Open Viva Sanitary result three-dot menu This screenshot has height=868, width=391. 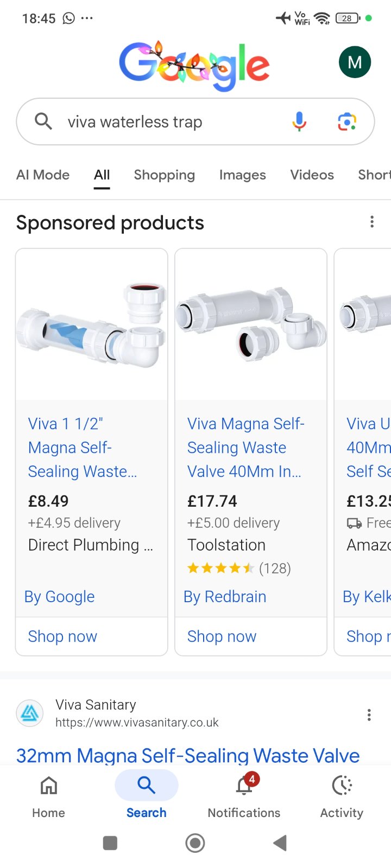point(369,714)
